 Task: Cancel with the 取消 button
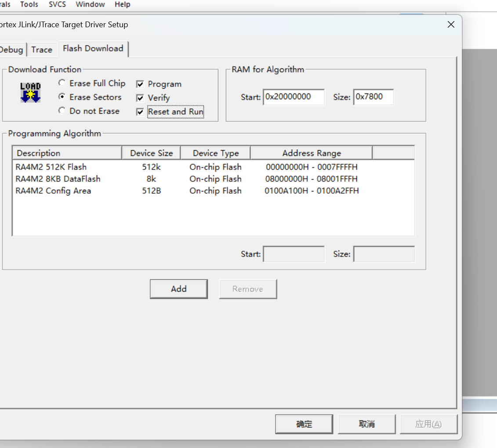pyautogui.click(x=367, y=424)
